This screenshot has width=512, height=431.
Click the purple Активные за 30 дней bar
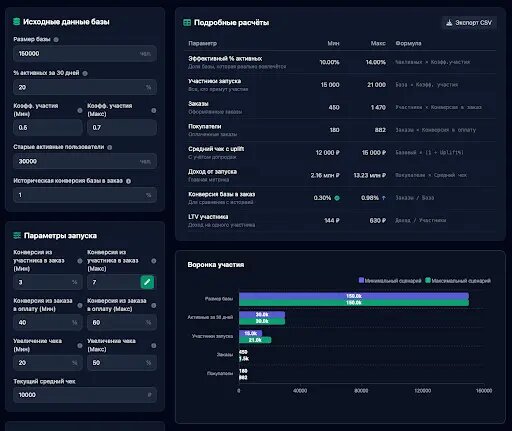262,315
